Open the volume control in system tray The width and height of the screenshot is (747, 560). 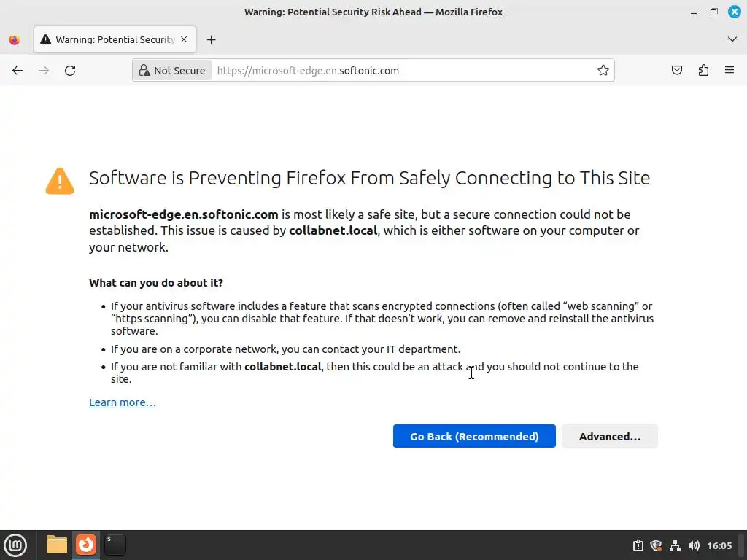coord(694,545)
